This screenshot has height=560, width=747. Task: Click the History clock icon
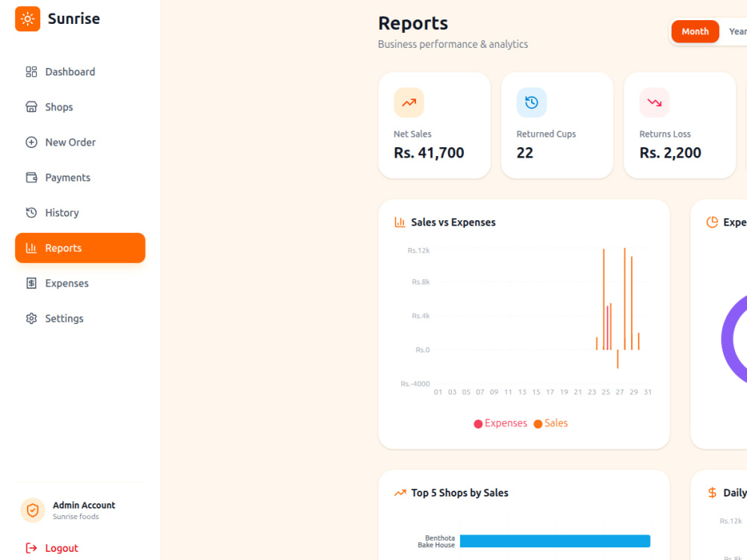(31, 213)
